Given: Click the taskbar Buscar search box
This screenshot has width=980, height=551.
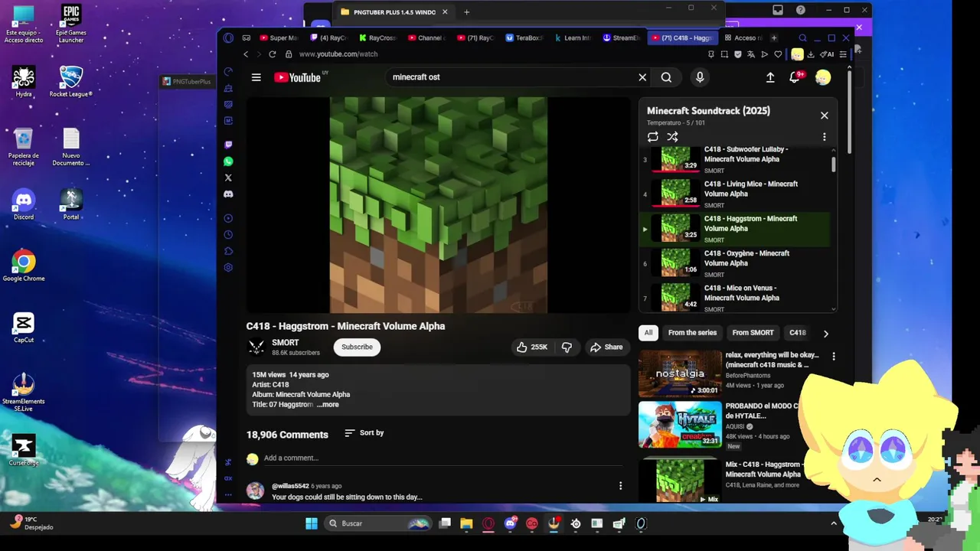Looking at the screenshot, I should 377,523.
